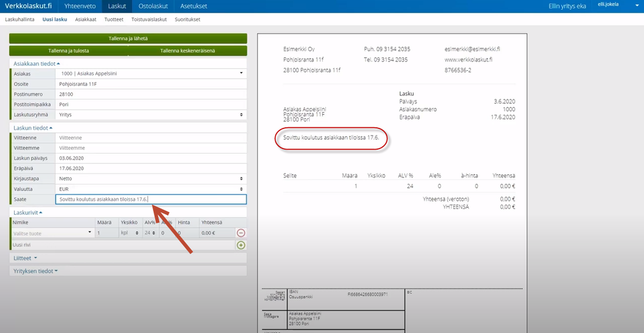This screenshot has width=644, height=333.
Task: Open the Laskutusryhmä dropdown
Action: [x=151, y=114]
